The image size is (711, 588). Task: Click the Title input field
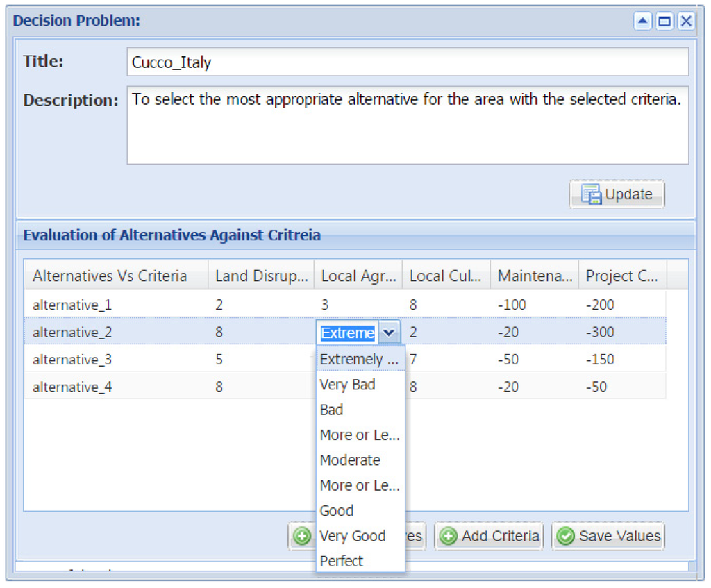(408, 62)
